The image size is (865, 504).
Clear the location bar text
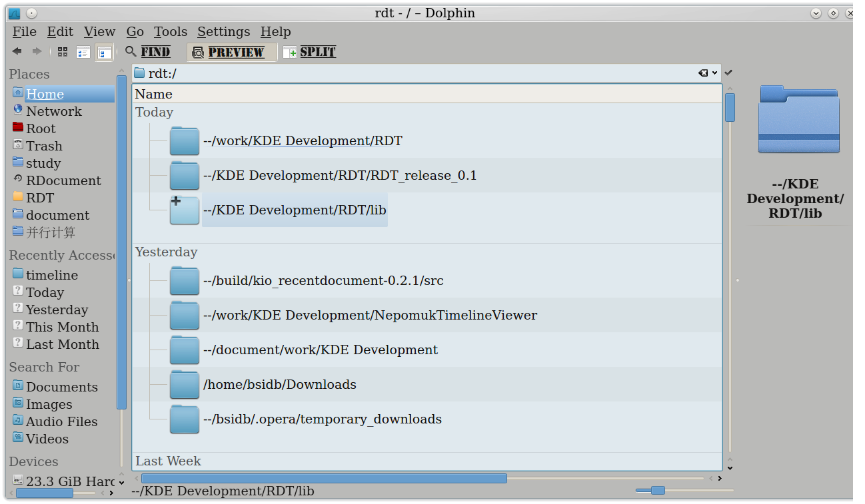click(703, 73)
